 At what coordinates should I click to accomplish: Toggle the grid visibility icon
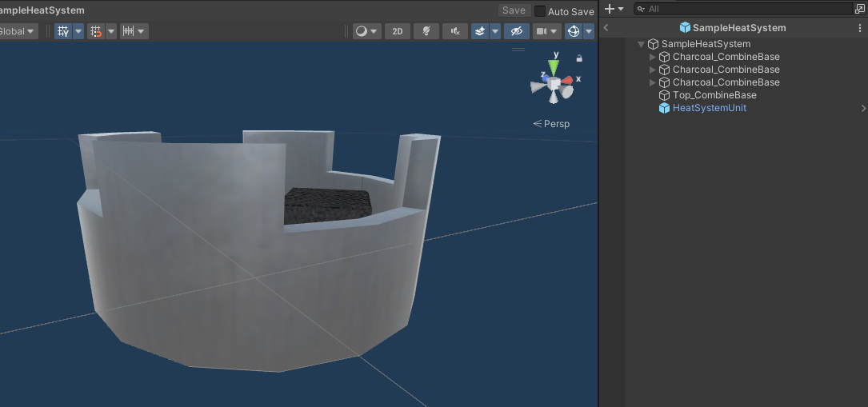[64, 31]
